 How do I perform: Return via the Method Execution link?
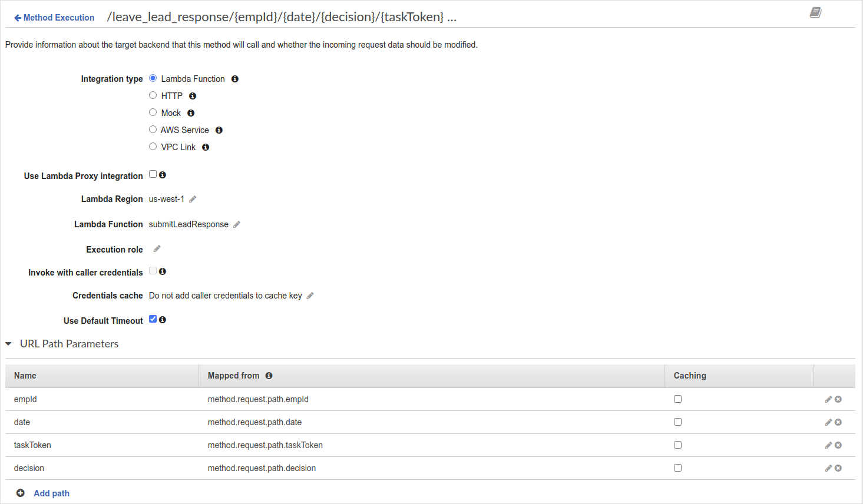[x=54, y=17]
